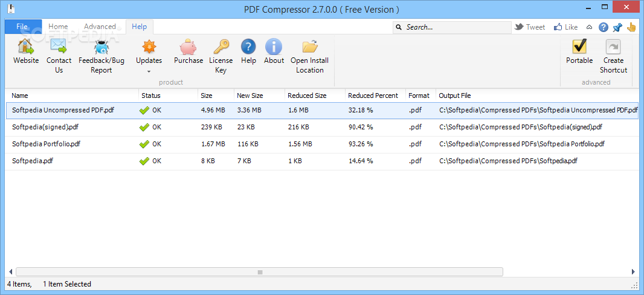
Task: Open the File menu
Action: 24,27
